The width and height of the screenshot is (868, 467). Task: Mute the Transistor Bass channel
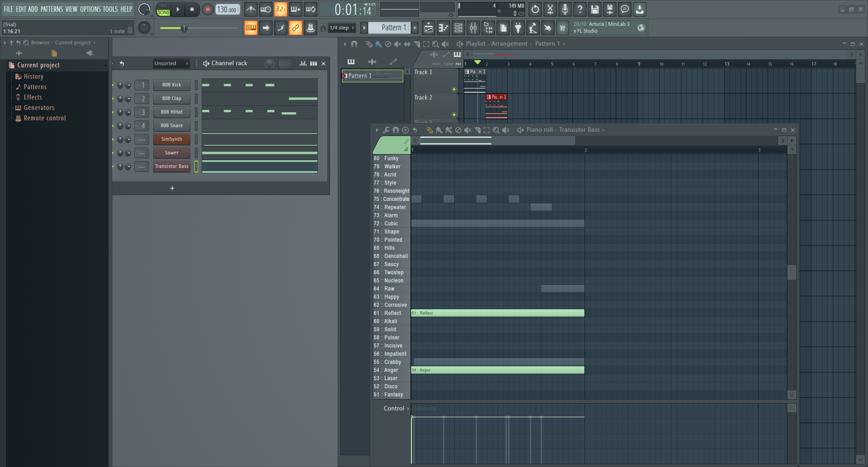[x=113, y=166]
